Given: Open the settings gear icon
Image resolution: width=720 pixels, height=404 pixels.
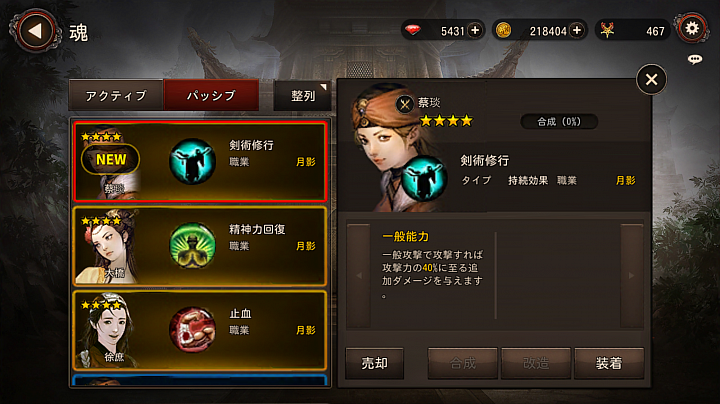Looking at the screenshot, I should click(x=692, y=28).
